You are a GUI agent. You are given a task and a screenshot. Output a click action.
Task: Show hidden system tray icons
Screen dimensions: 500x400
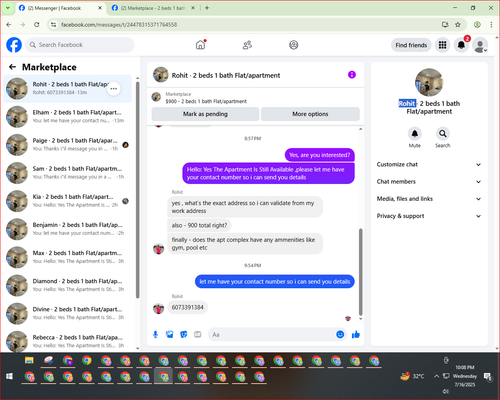[x=436, y=376]
